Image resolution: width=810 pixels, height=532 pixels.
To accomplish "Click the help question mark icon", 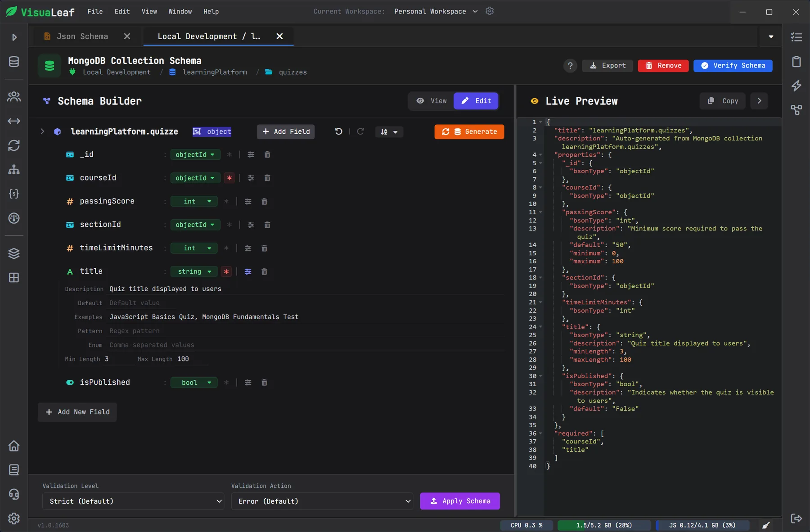I will coord(570,66).
